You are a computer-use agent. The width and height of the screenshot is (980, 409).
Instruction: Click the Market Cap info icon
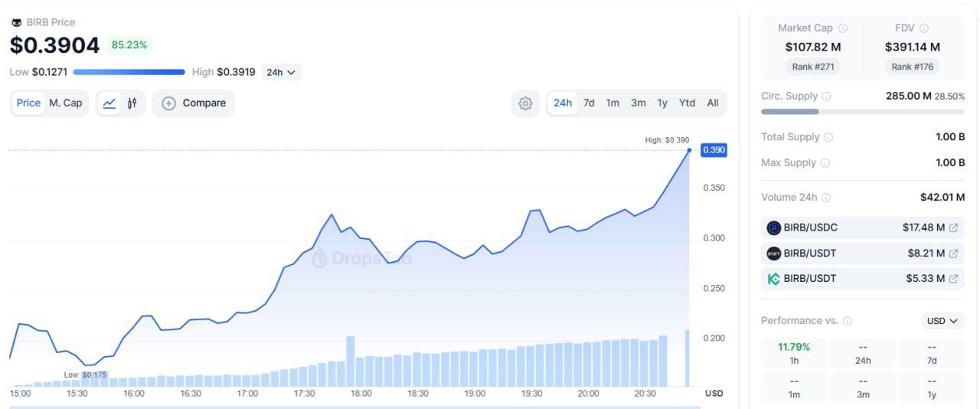[x=843, y=28]
